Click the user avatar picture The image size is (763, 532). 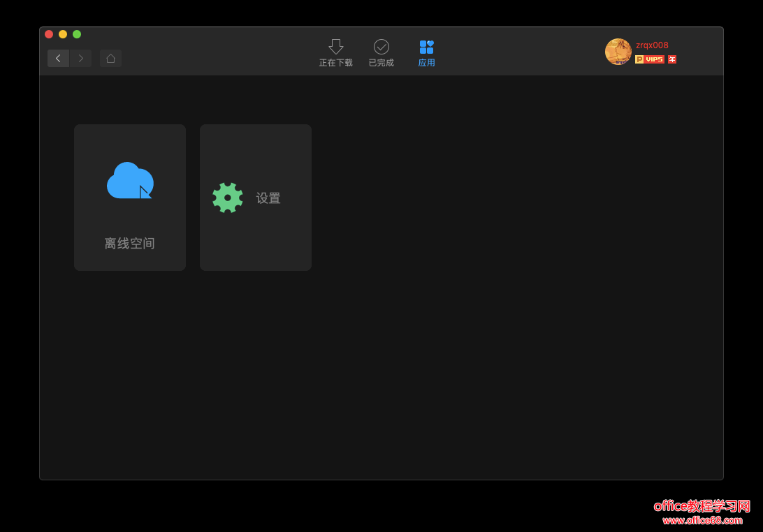tap(618, 52)
